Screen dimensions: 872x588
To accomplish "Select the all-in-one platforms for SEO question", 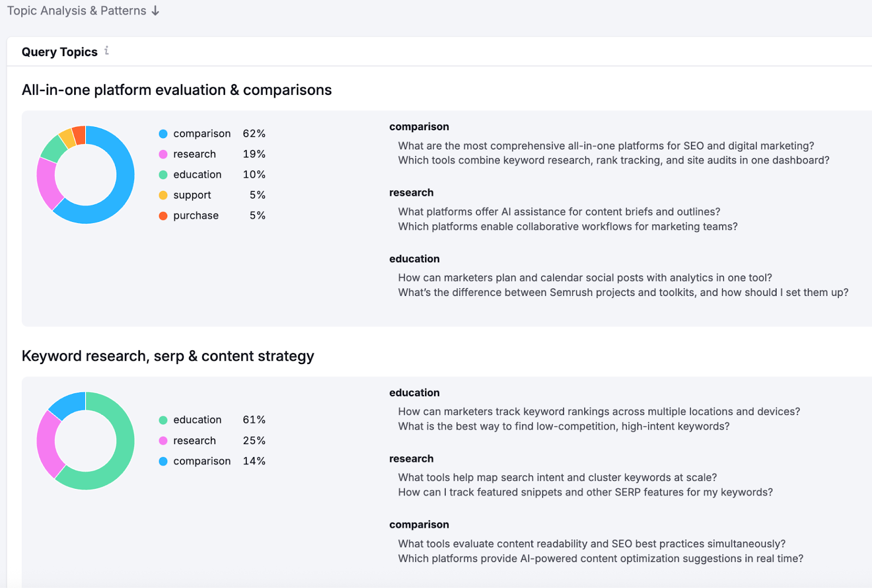I will [x=605, y=146].
